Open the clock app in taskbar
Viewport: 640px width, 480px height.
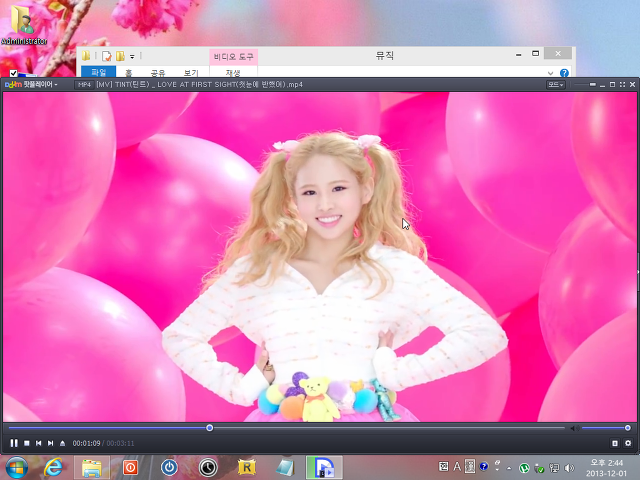208,468
